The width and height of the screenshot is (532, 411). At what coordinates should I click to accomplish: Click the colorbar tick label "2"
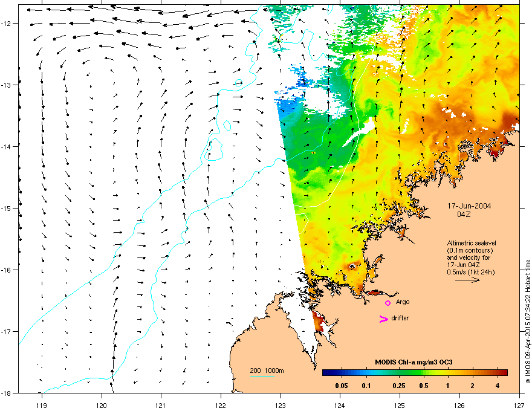tap(473, 386)
